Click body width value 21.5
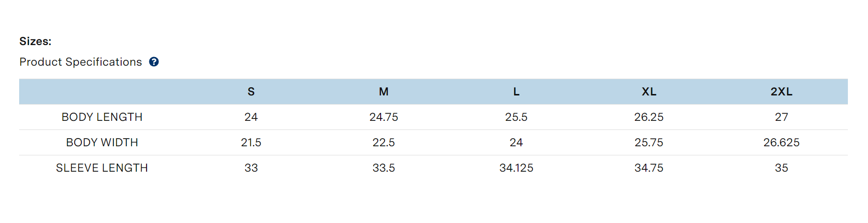The image size is (868, 223). (x=251, y=142)
